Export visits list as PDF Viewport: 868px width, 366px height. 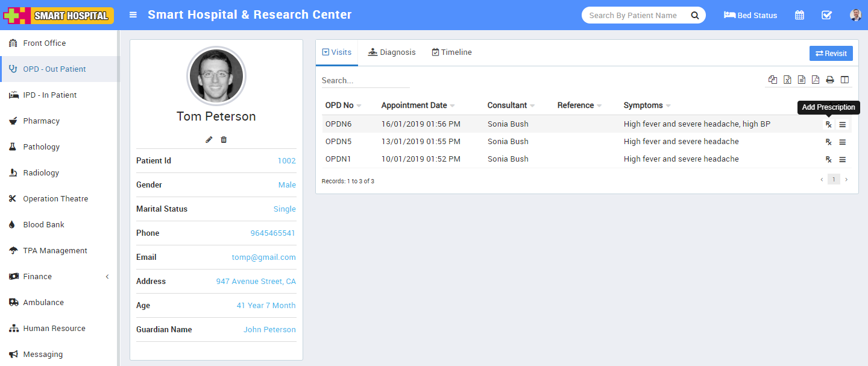point(816,79)
